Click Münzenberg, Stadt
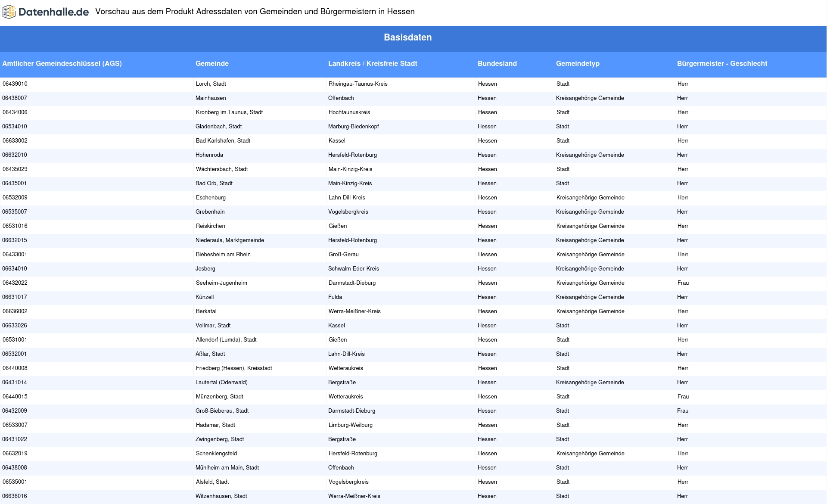 coord(220,397)
